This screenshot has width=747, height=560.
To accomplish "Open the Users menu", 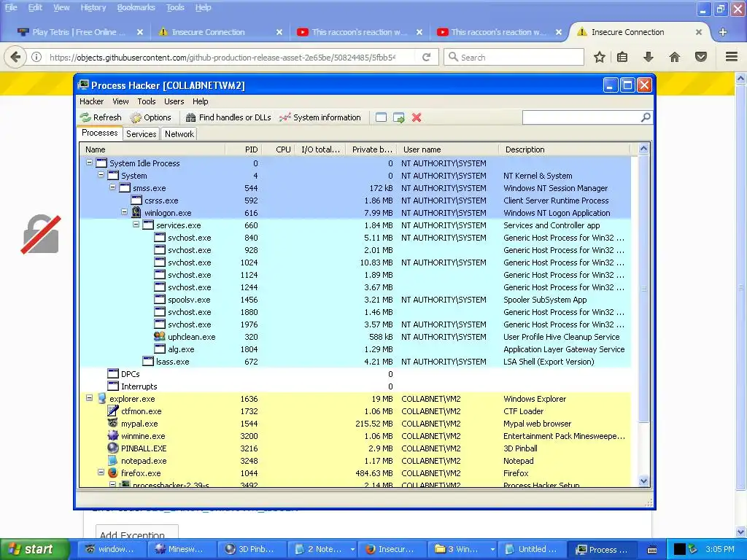I will click(x=174, y=101).
